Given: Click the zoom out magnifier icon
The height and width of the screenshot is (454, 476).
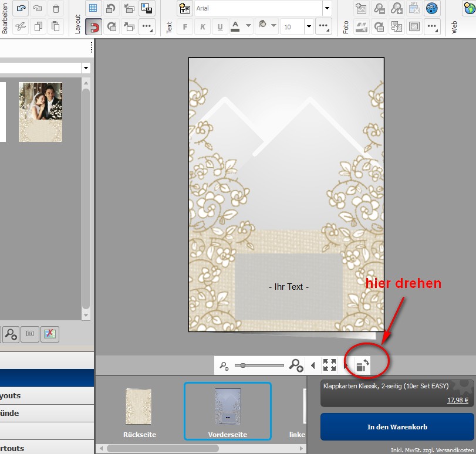Looking at the screenshot, I should (224, 366).
